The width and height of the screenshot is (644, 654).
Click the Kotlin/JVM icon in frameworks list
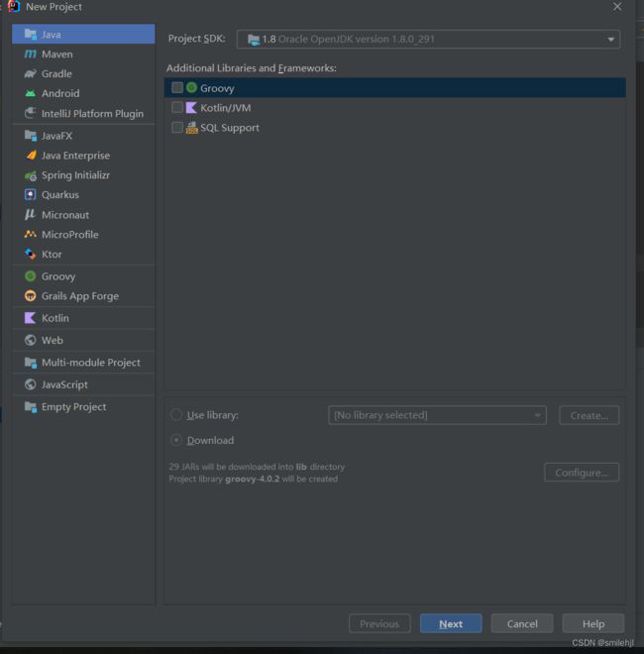click(191, 108)
